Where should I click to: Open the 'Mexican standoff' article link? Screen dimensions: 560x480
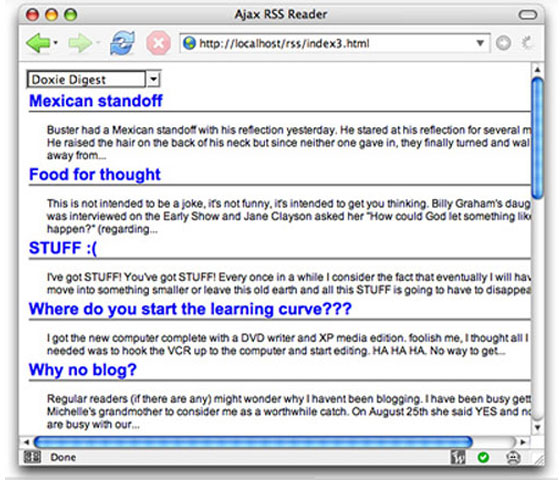pos(96,101)
